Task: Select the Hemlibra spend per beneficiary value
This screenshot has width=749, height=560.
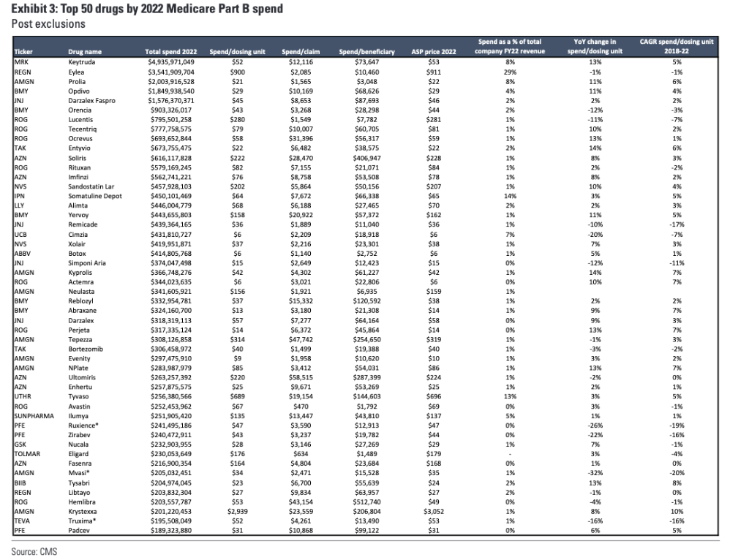Action: tap(367, 502)
